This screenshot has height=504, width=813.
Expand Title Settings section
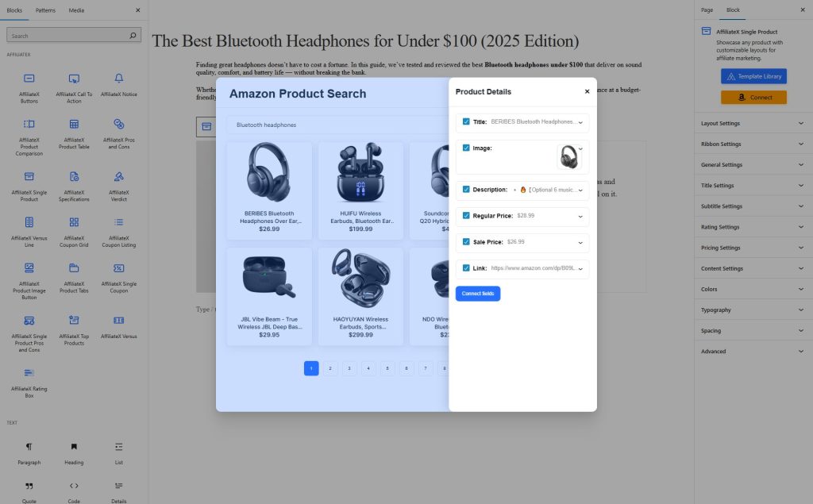click(753, 186)
